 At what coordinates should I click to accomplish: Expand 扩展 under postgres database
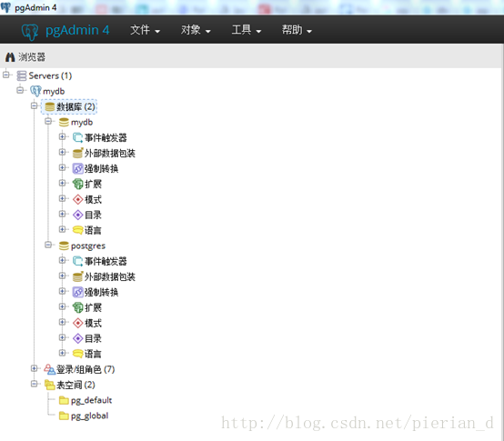click(x=63, y=306)
